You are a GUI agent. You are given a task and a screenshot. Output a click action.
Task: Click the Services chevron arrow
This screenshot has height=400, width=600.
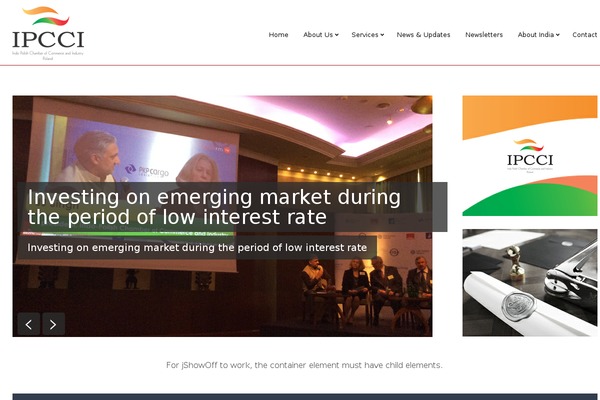382,35
